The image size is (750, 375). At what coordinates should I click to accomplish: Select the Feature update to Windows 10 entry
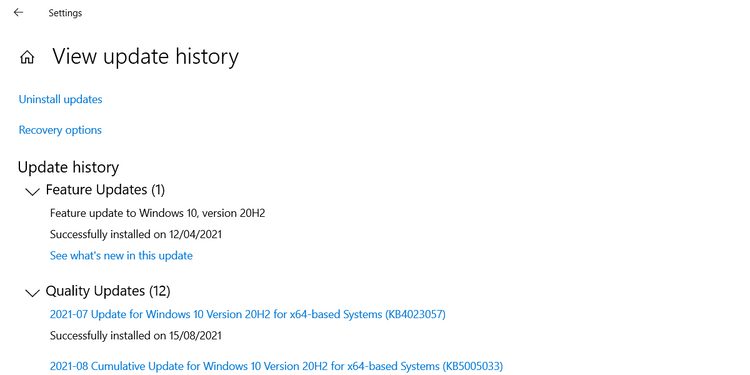click(157, 213)
